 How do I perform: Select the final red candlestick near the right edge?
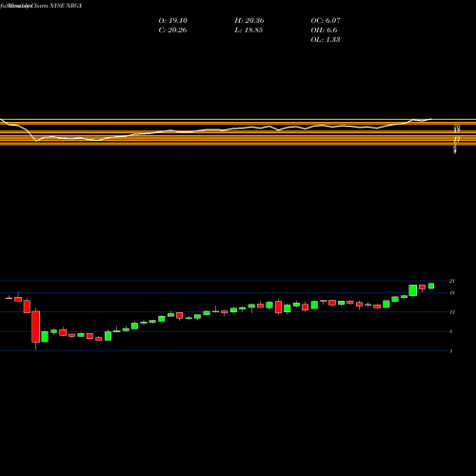point(422,288)
